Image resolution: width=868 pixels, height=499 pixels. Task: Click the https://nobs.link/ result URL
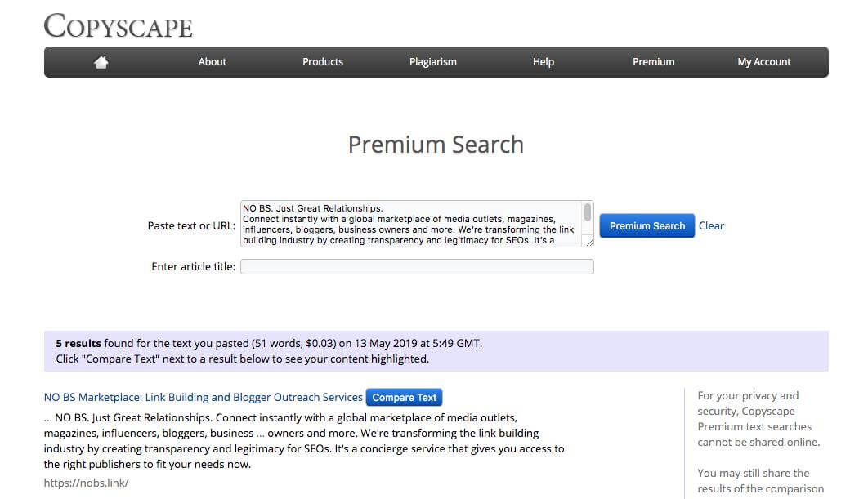pos(87,483)
